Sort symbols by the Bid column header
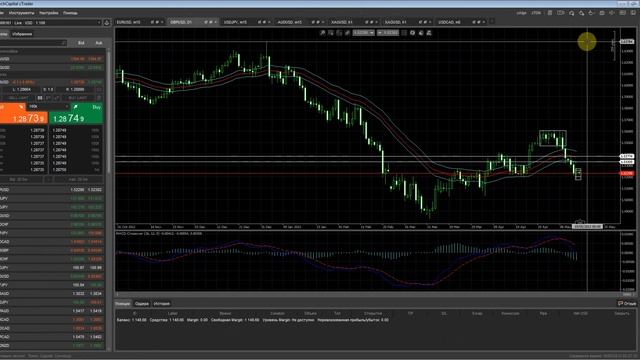This screenshot has width=640, height=360. 81,43
